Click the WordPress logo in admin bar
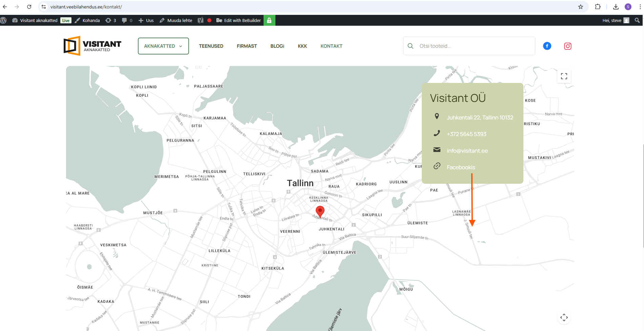This screenshot has width=644, height=331. [4, 20]
